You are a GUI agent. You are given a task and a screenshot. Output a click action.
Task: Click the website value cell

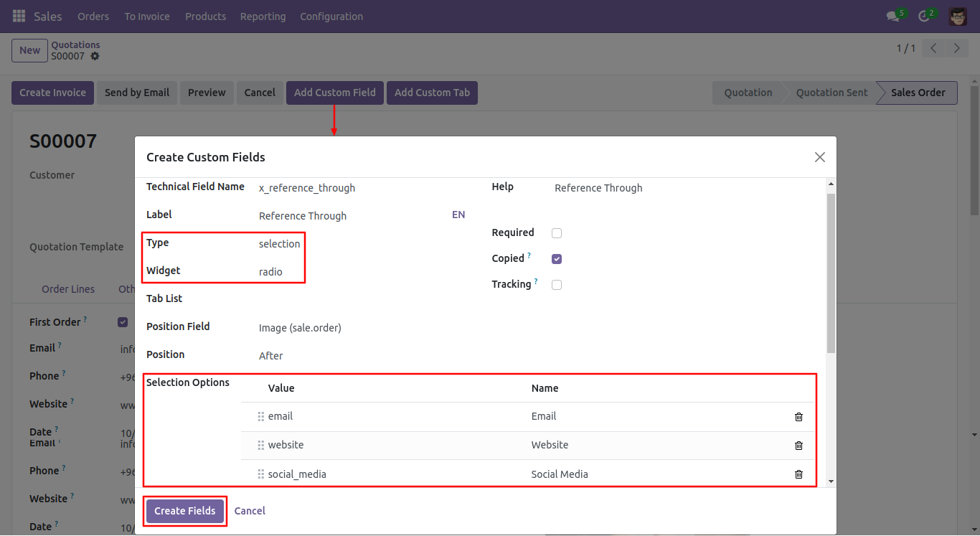point(286,445)
